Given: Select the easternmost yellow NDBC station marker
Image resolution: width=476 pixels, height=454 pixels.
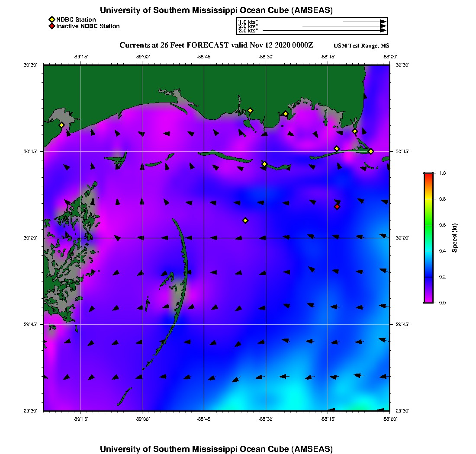Looking at the screenshot, I should [x=371, y=151].
